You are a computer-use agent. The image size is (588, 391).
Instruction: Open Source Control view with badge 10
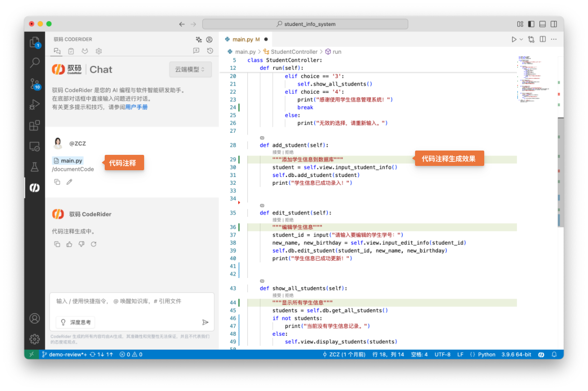[x=35, y=84]
